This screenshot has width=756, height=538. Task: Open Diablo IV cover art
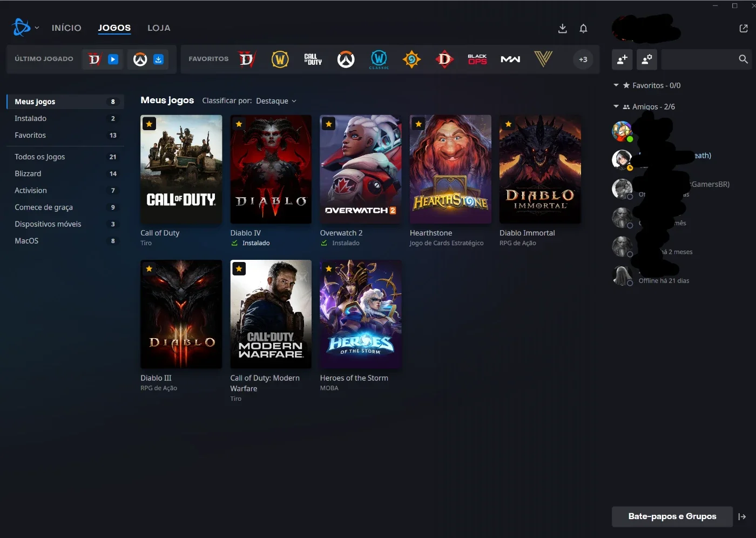click(x=271, y=169)
